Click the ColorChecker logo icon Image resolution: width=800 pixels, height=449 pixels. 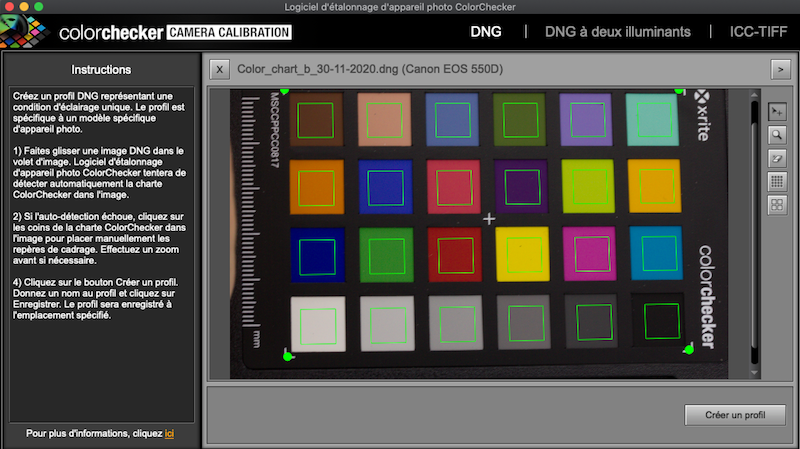(x=24, y=32)
